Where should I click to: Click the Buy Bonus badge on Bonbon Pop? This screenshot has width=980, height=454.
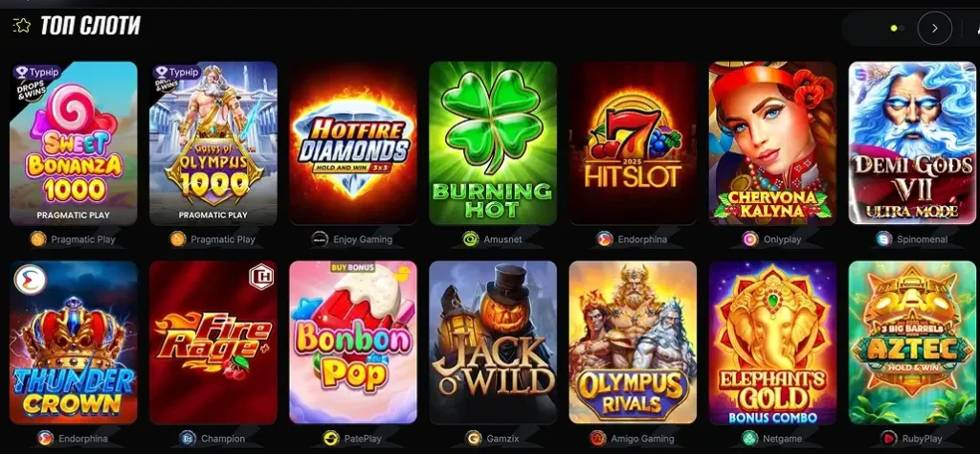point(352,267)
